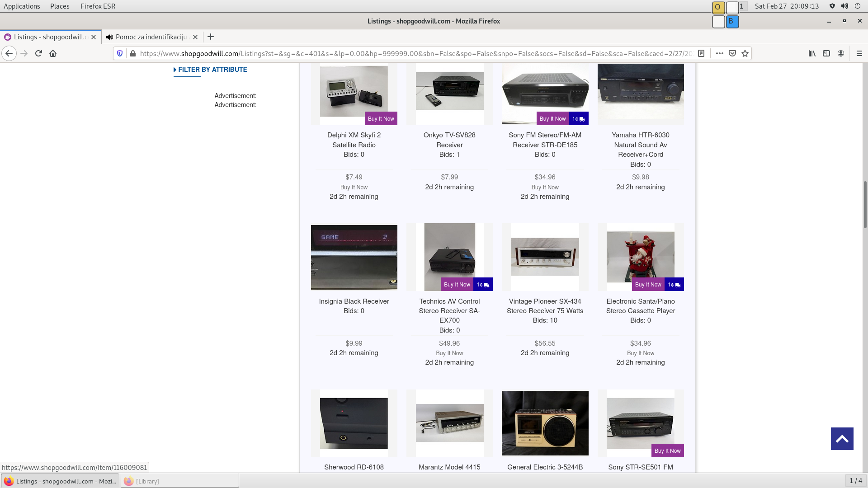
Task: Click the Onkyo TV-SV828 product image
Action: [x=449, y=91]
